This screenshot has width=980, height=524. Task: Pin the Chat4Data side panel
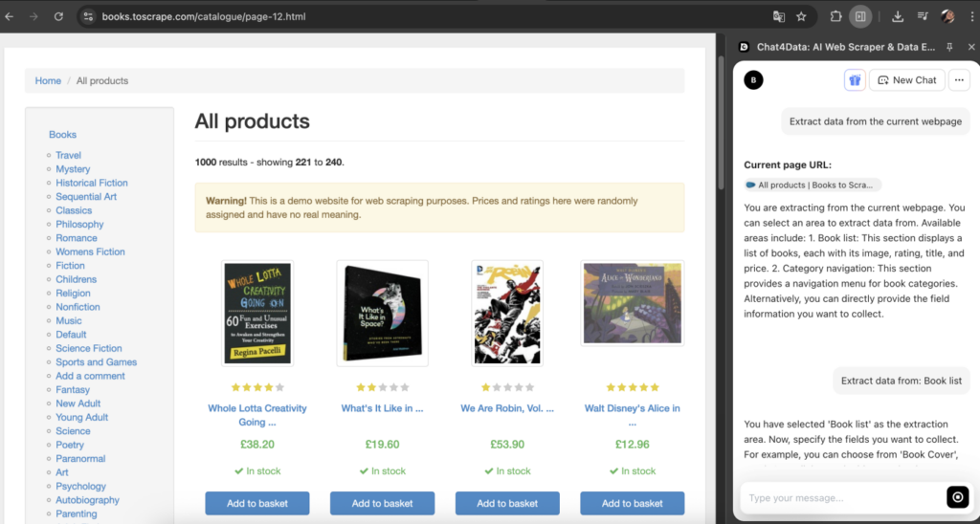949,47
